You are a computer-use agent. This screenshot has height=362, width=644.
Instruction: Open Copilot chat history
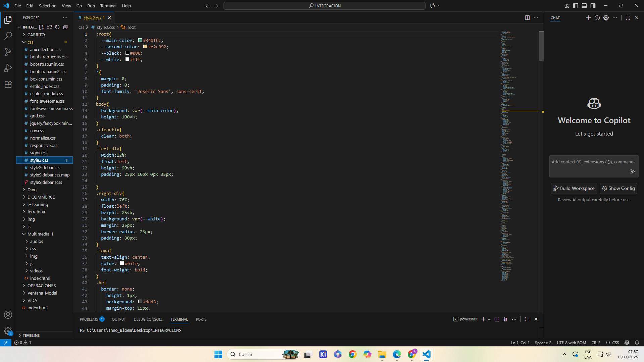597,18
